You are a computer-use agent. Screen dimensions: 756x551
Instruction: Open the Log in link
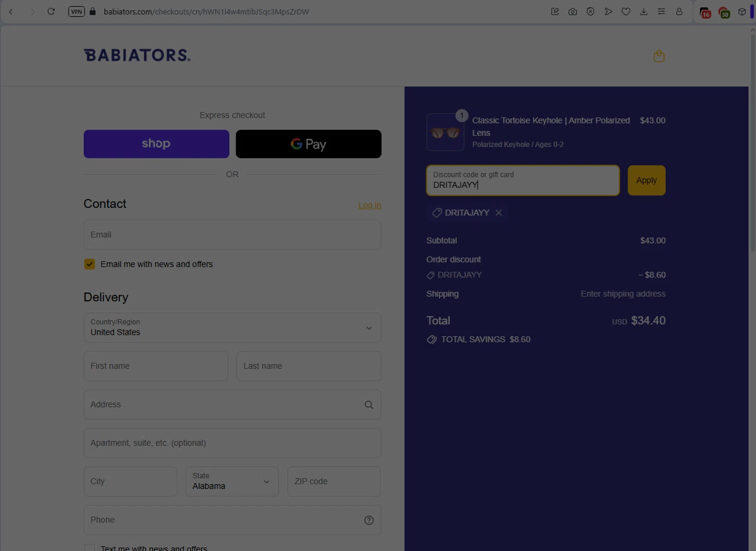(x=369, y=205)
